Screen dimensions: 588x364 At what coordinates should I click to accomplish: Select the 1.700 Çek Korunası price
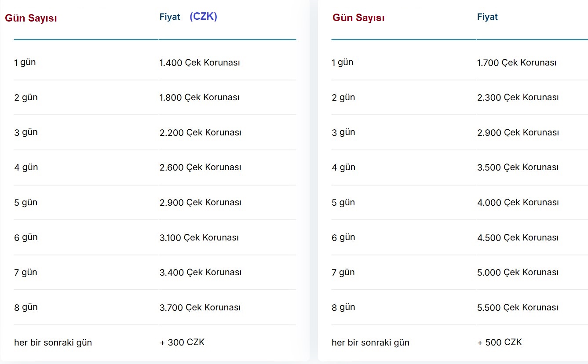click(517, 62)
